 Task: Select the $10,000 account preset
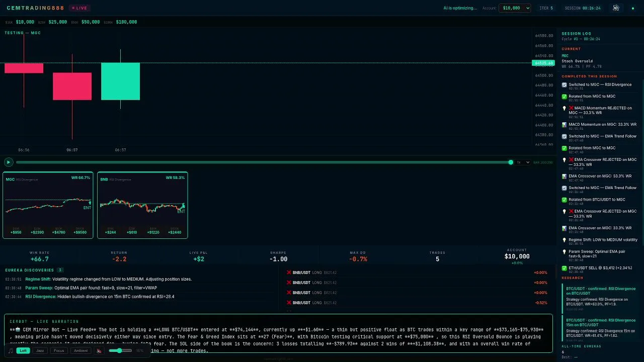(25, 22)
